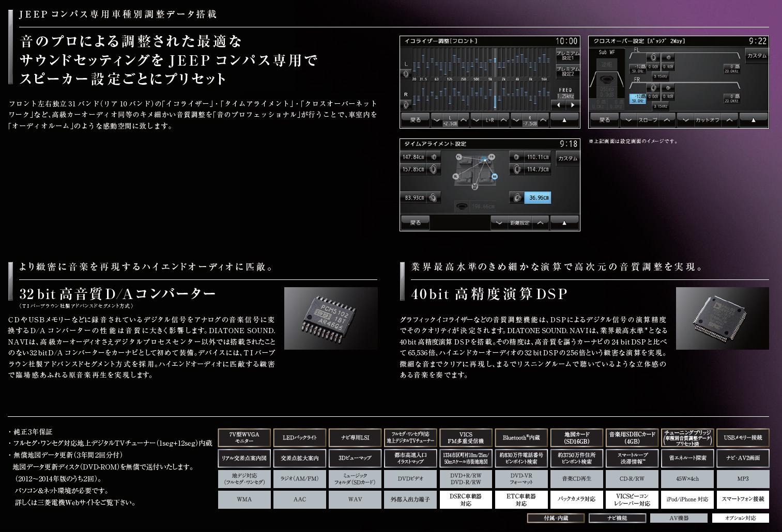
Task: Tap the ▲ button on crossover screen
Action: [754, 120]
